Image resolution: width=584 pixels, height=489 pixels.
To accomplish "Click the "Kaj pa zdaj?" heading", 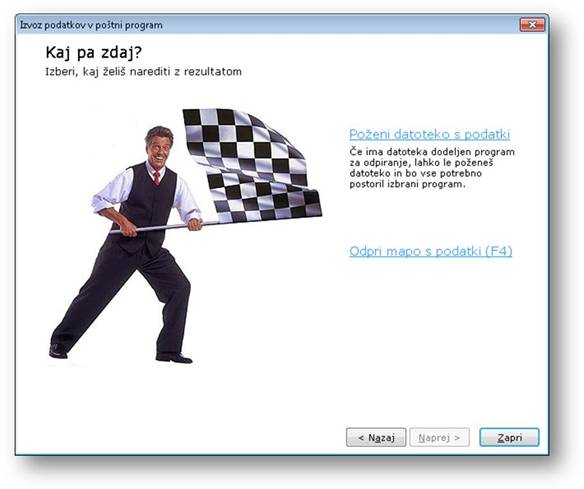I will click(93, 53).
